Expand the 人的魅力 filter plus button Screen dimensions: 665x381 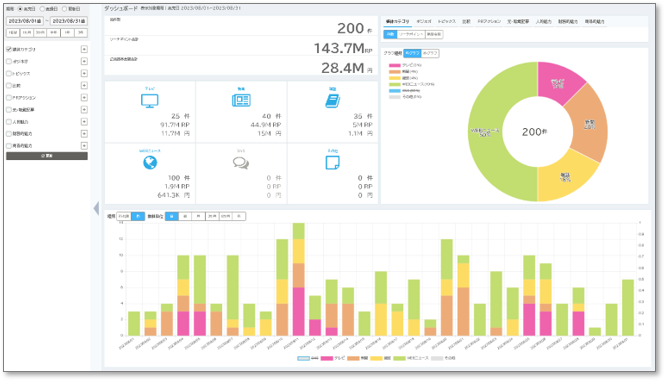[84, 122]
